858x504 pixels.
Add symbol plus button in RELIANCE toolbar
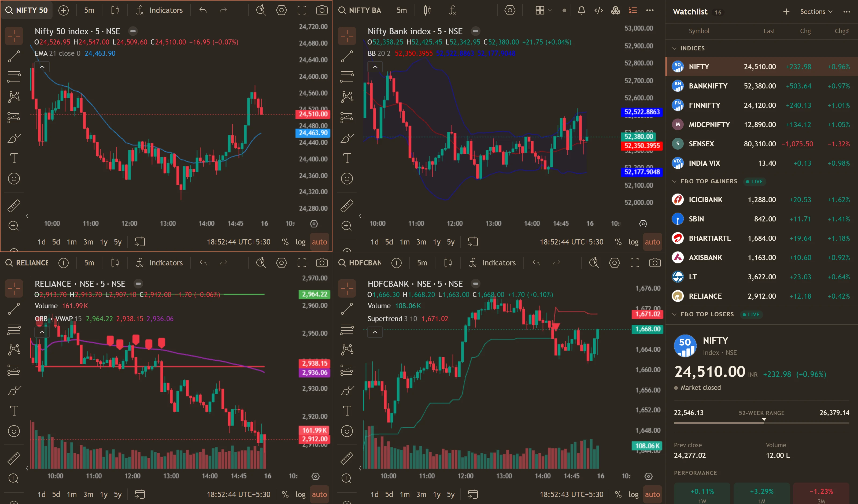[63, 262]
